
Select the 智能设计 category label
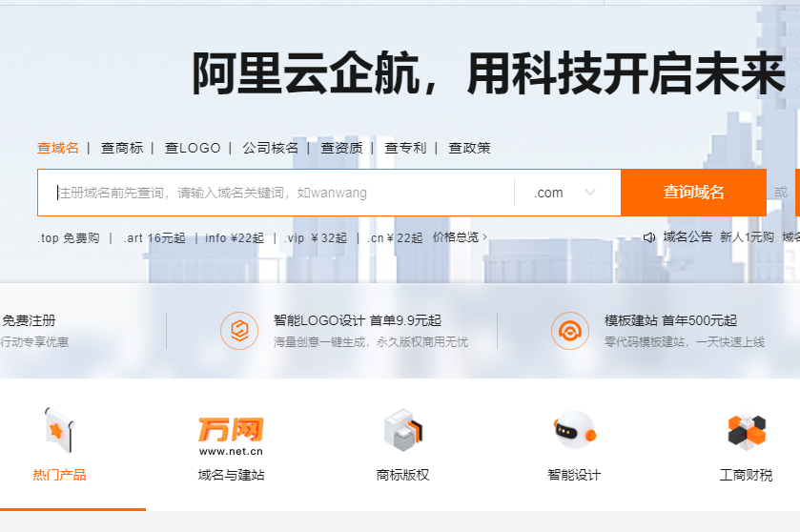point(574,475)
